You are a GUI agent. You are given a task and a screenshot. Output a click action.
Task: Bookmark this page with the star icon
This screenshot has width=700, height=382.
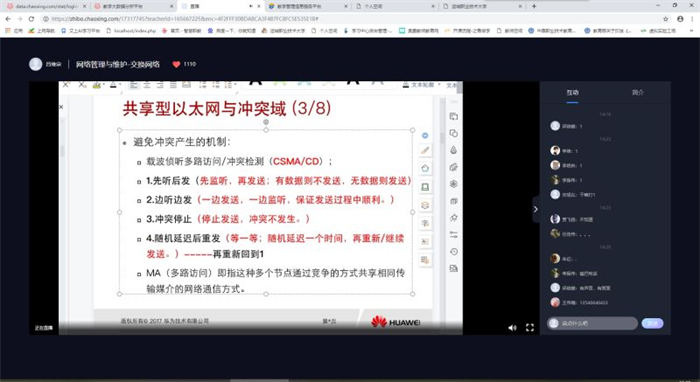(x=666, y=19)
